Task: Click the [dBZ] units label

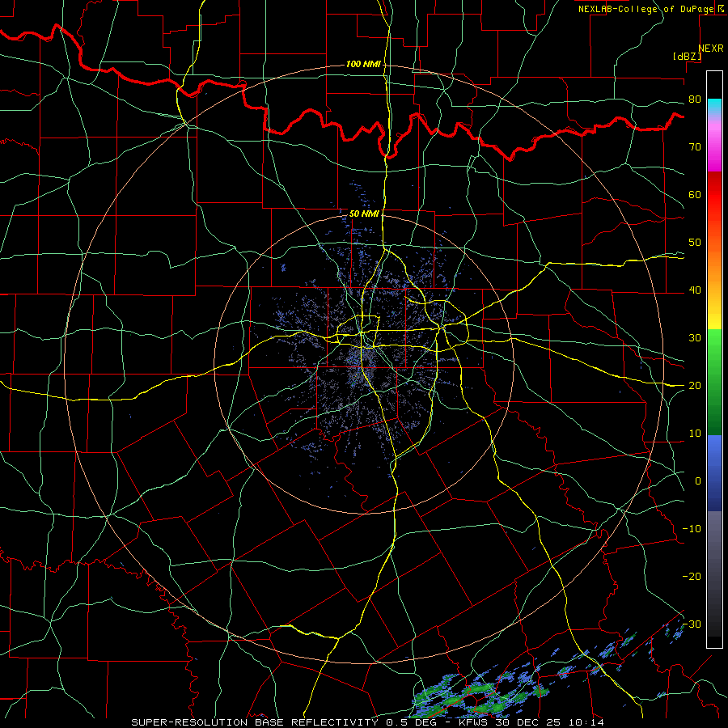Action: [687, 56]
